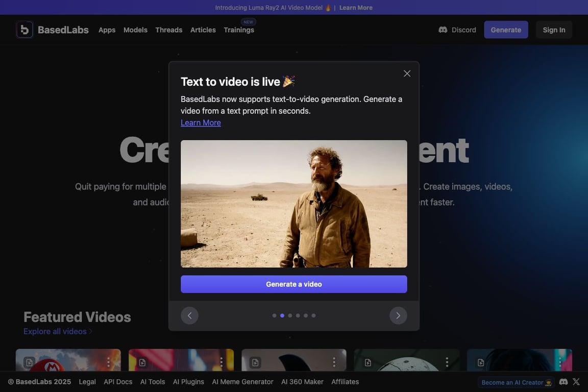Click Become an AI Creator button
The image size is (588, 392).
click(x=517, y=383)
